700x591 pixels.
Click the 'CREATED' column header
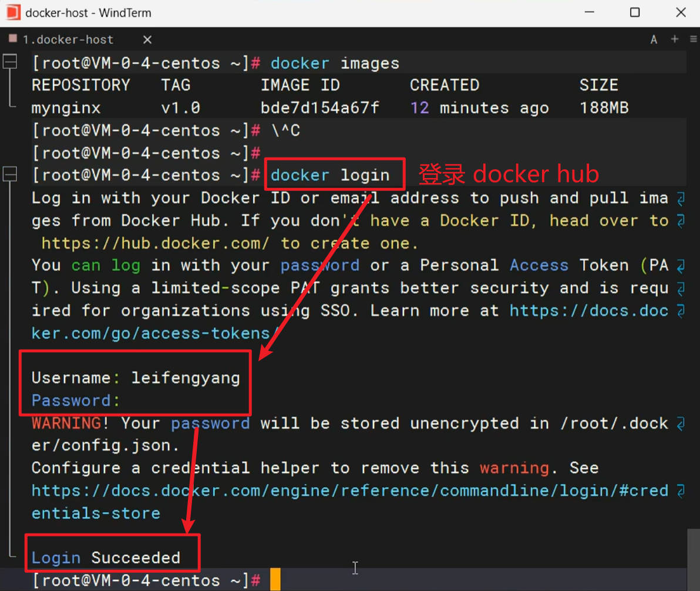pyautogui.click(x=445, y=85)
